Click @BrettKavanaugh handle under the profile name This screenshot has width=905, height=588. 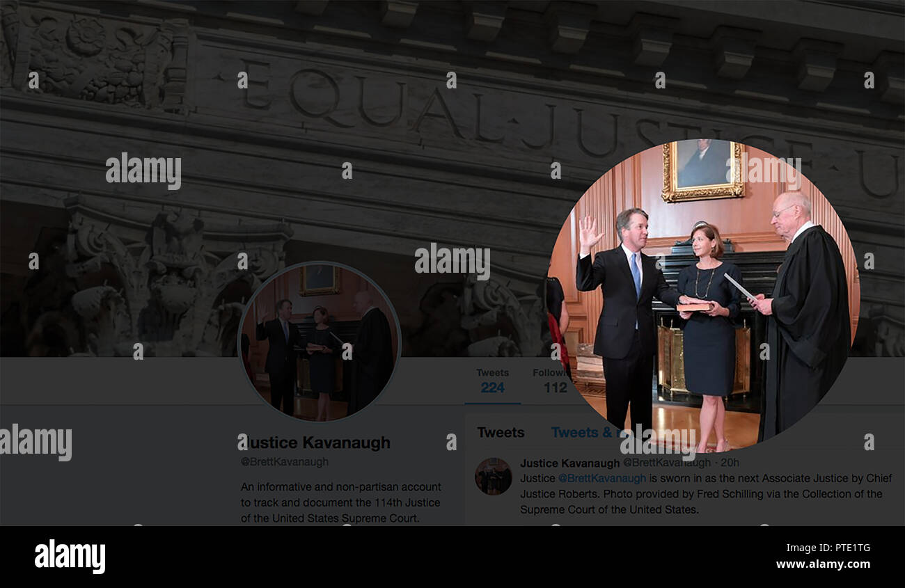pyautogui.click(x=285, y=461)
